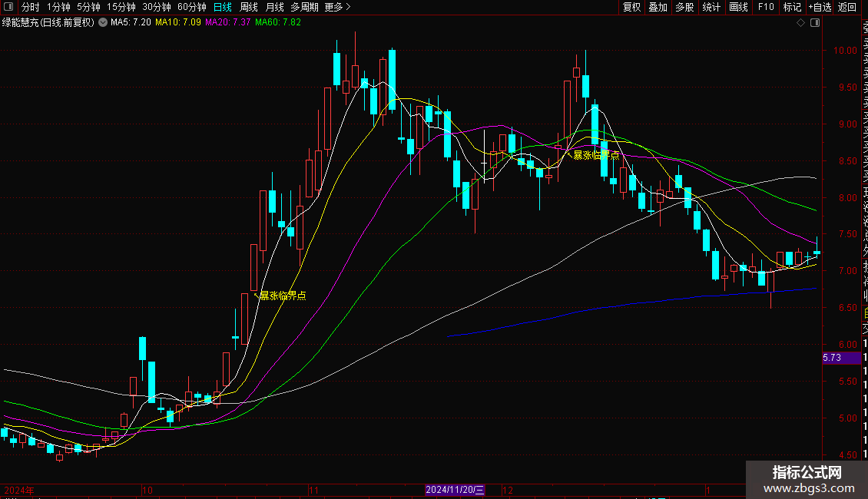
Task: Click the month 12 label on the time axis
Action: pyautogui.click(x=508, y=490)
